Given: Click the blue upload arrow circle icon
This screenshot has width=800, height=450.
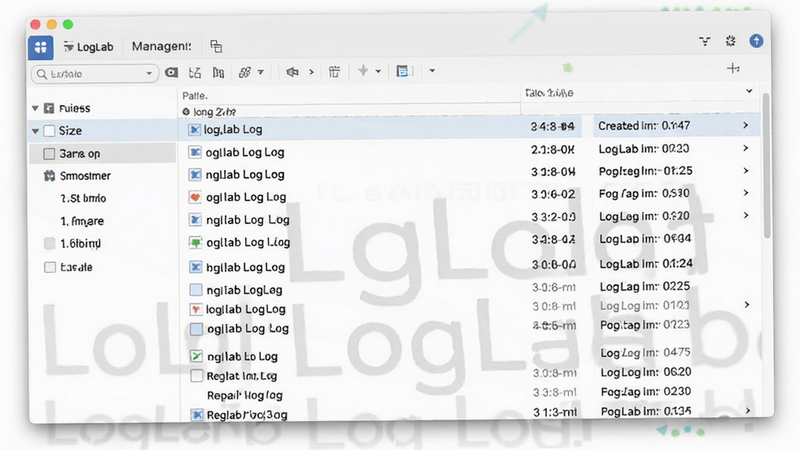Looking at the screenshot, I should 756,41.
